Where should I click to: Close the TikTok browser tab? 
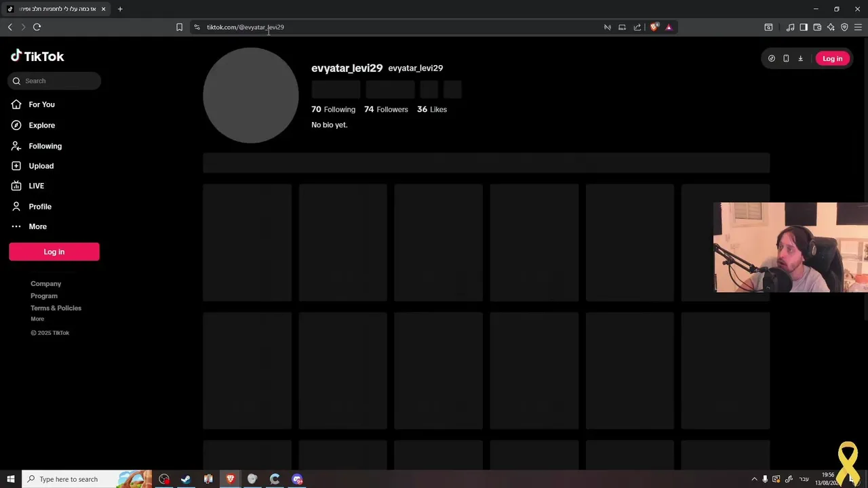[x=103, y=9]
